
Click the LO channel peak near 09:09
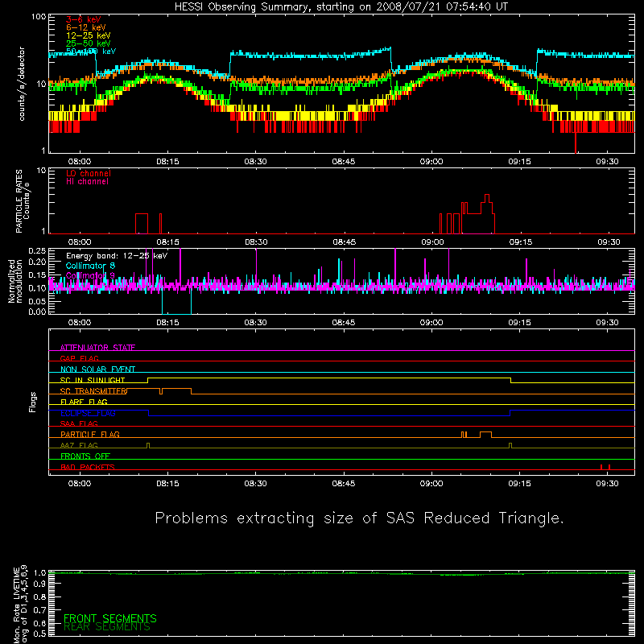pos(487,198)
